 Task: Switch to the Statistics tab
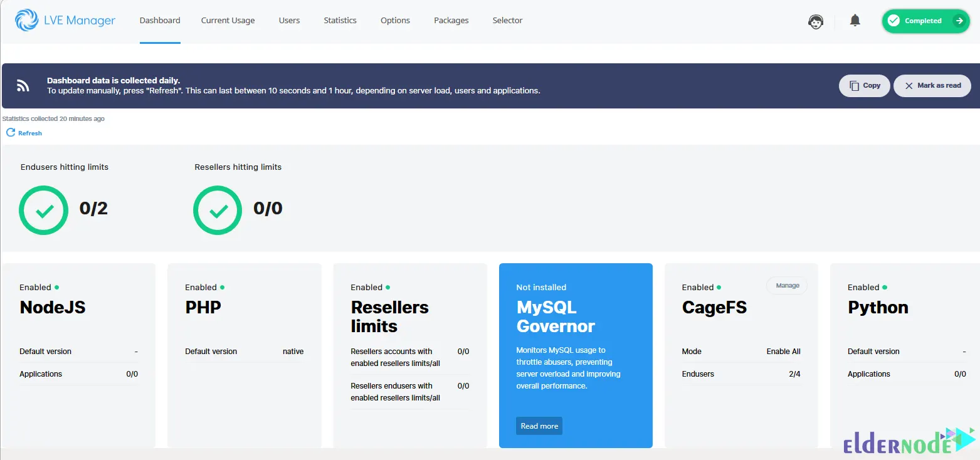339,20
